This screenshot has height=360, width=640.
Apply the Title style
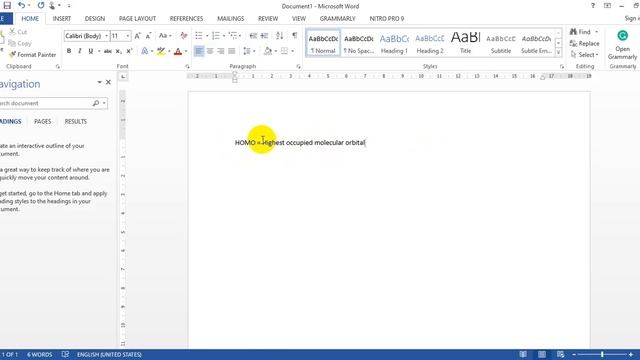coord(465,43)
